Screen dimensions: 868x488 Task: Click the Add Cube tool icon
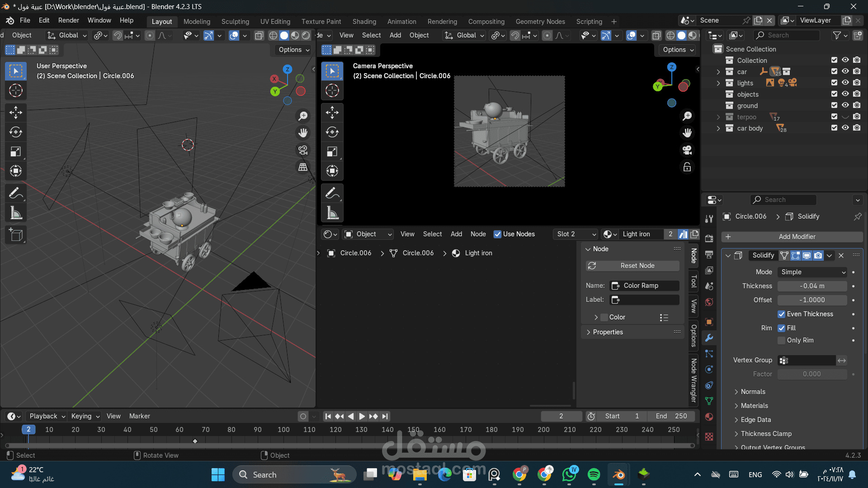(16, 235)
